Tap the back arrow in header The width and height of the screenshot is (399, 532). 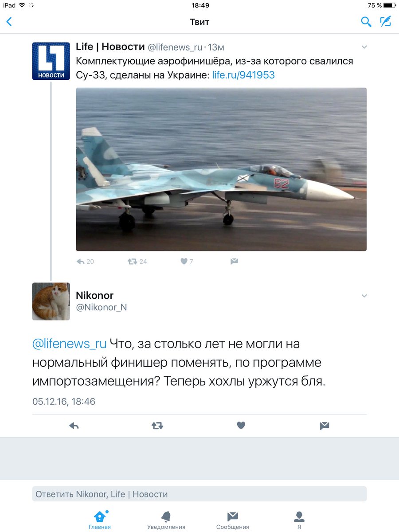[x=9, y=22]
